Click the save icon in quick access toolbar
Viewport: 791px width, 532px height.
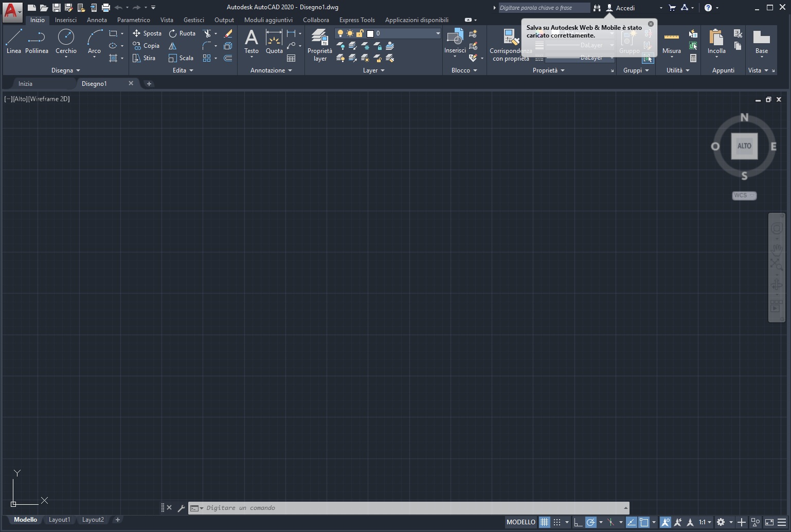pos(57,8)
